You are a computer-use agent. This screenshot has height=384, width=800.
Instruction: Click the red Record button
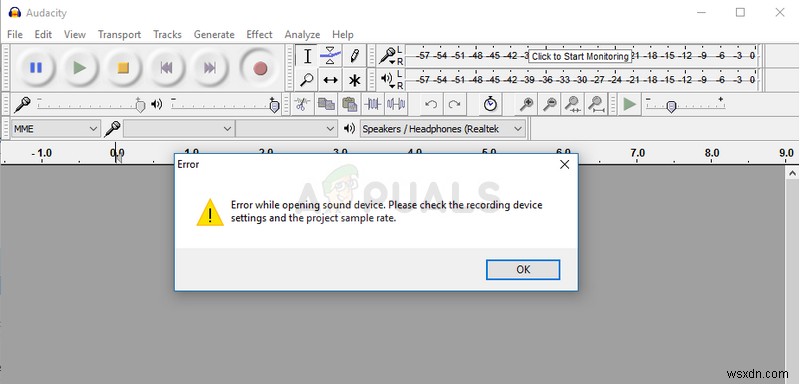point(260,67)
